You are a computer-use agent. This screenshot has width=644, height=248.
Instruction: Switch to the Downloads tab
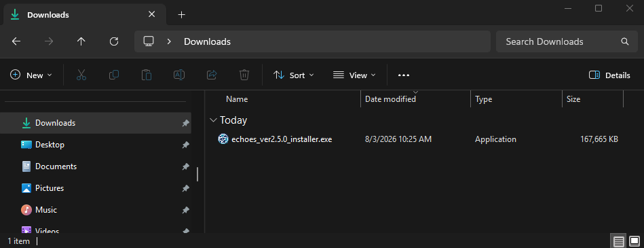(85, 15)
